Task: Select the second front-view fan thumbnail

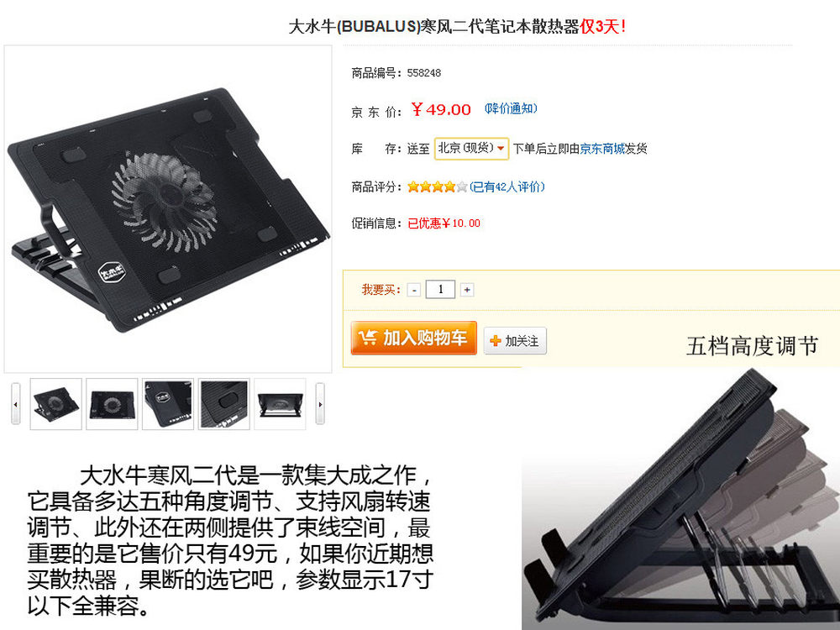Action: coord(112,404)
